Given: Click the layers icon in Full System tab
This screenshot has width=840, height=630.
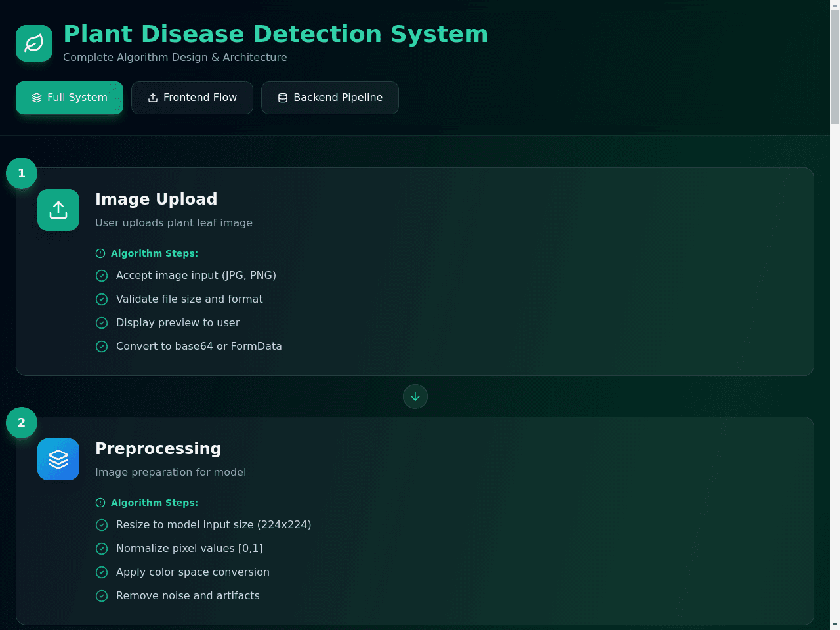Looking at the screenshot, I should coord(37,98).
